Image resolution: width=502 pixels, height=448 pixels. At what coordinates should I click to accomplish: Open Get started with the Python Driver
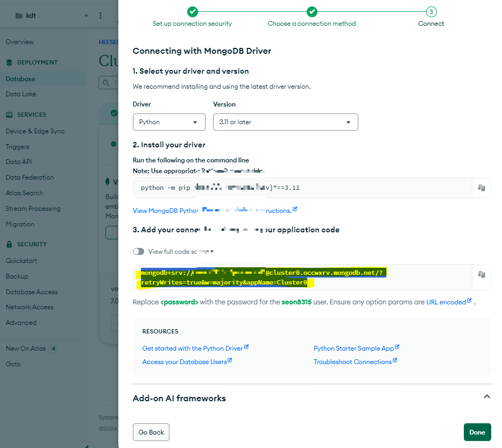[195, 348]
